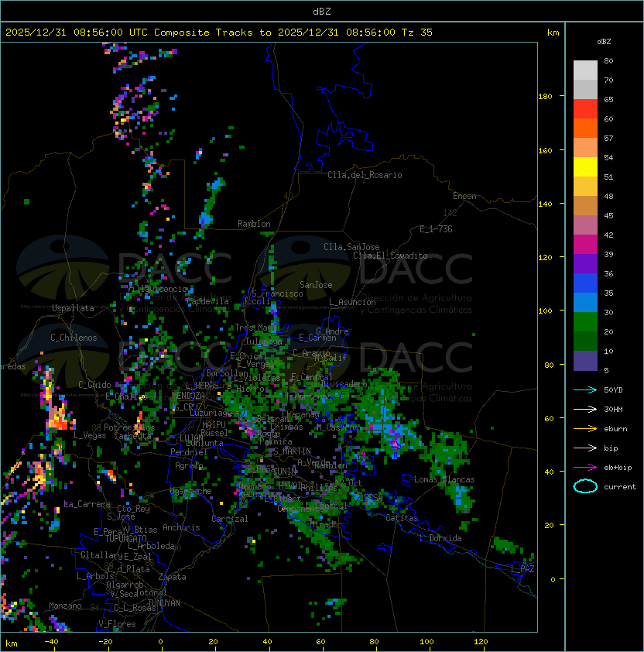The width and height of the screenshot is (644, 652).
Task: Click the 'eb+bip' legend label
Action: click(x=618, y=468)
